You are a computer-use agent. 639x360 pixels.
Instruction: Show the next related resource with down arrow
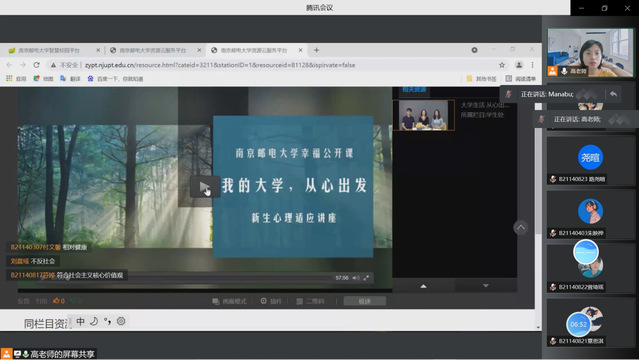(x=485, y=286)
